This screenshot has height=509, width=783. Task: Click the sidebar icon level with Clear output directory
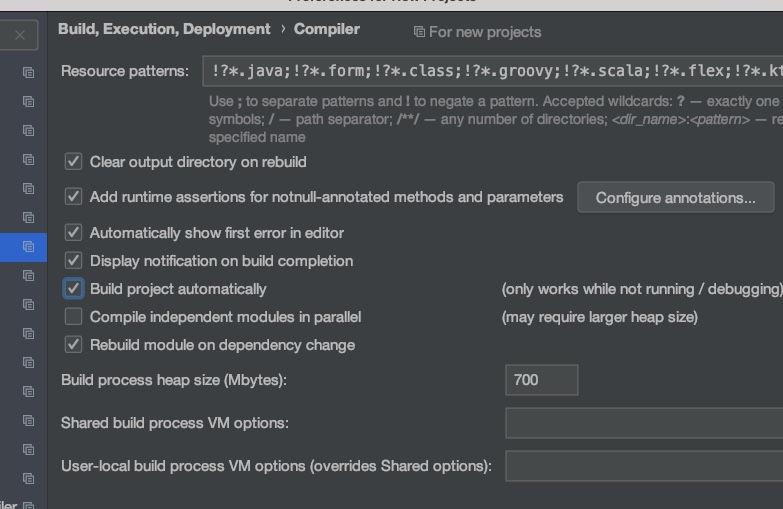click(x=28, y=159)
